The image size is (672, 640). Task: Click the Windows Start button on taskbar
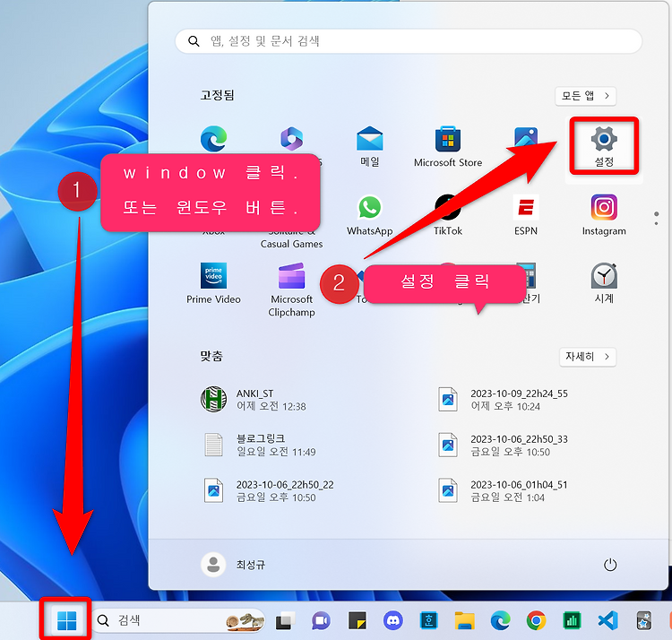pyautogui.click(x=66, y=620)
